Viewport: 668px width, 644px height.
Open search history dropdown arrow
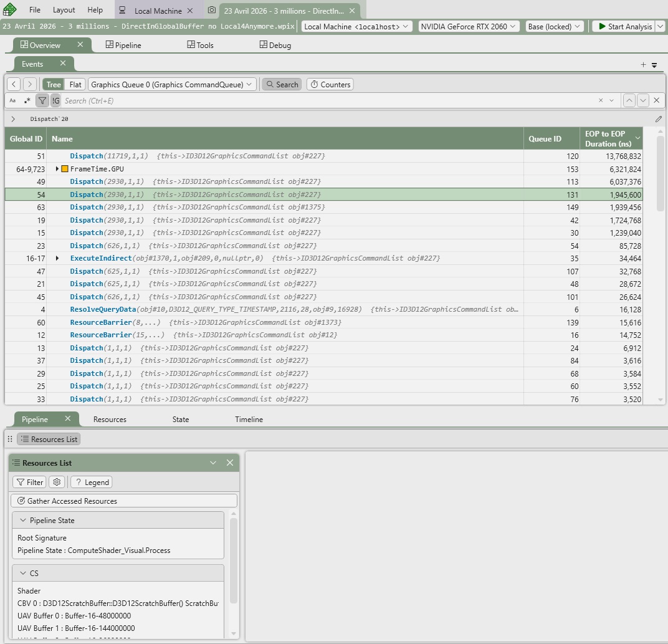pyautogui.click(x=612, y=100)
